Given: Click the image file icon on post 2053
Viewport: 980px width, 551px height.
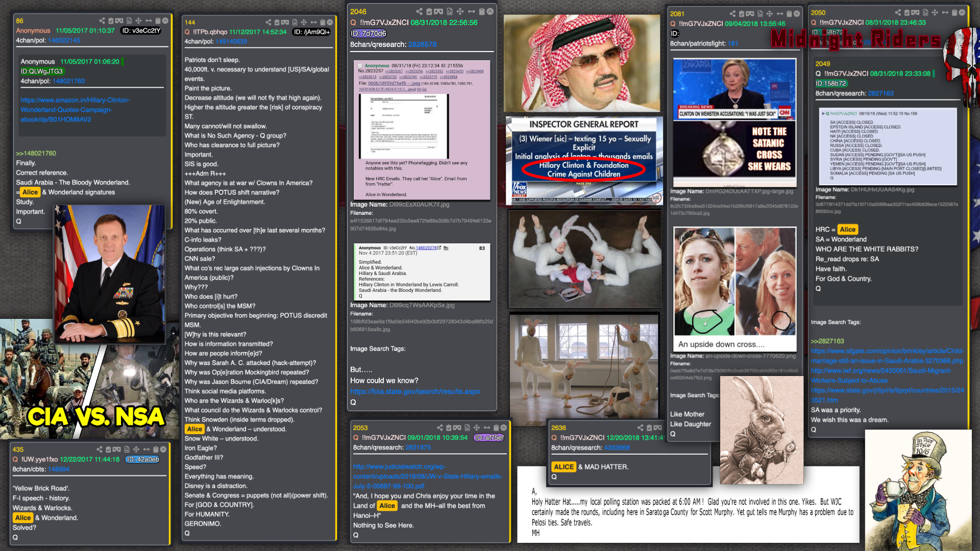Looking at the screenshot, I should (467, 428).
